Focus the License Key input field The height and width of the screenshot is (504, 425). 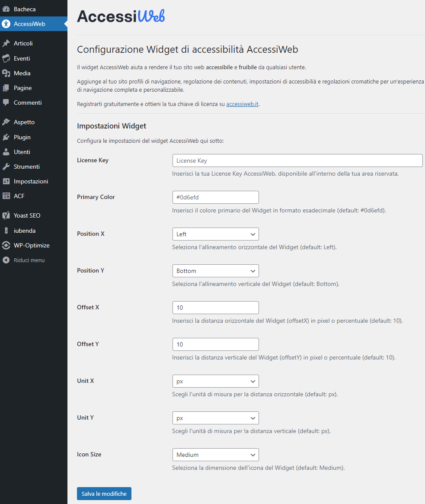[297, 161]
